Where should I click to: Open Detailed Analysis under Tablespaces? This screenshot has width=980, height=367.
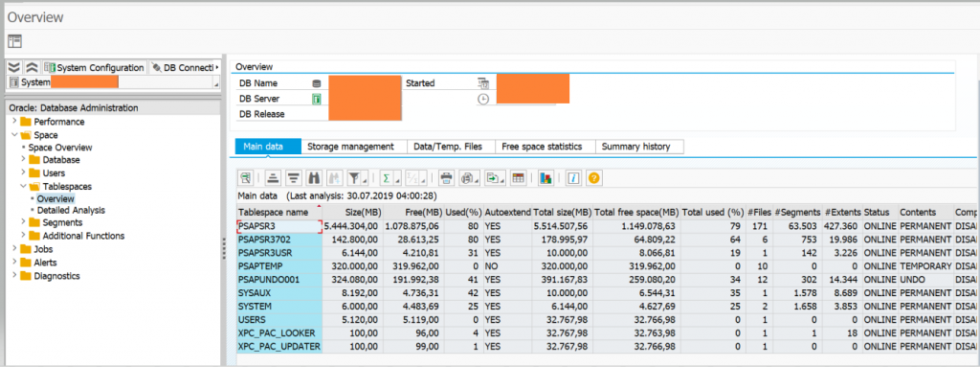tap(71, 211)
